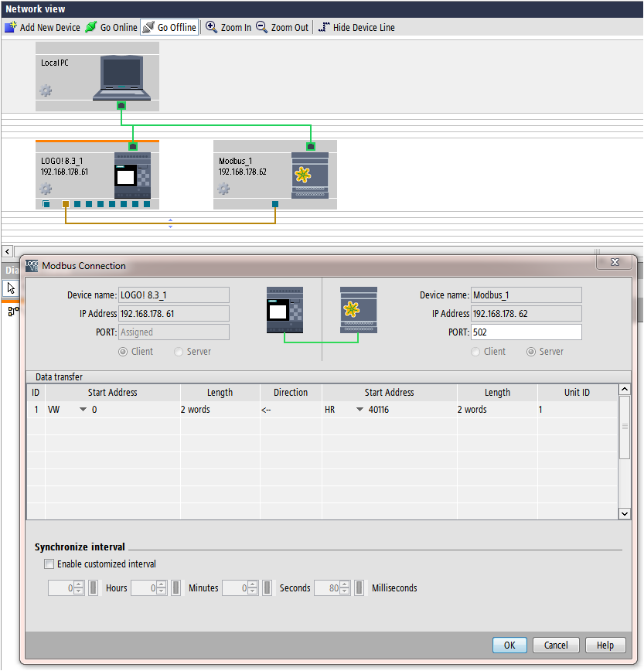
Task: Click the OK button
Action: 509,645
